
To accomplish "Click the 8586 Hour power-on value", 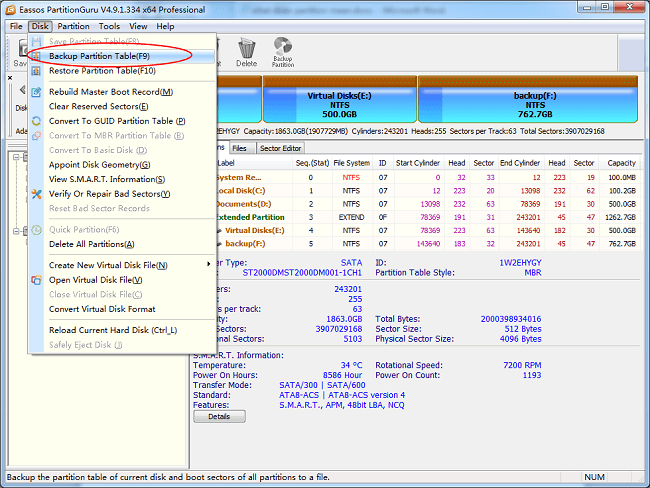I will tap(342, 375).
